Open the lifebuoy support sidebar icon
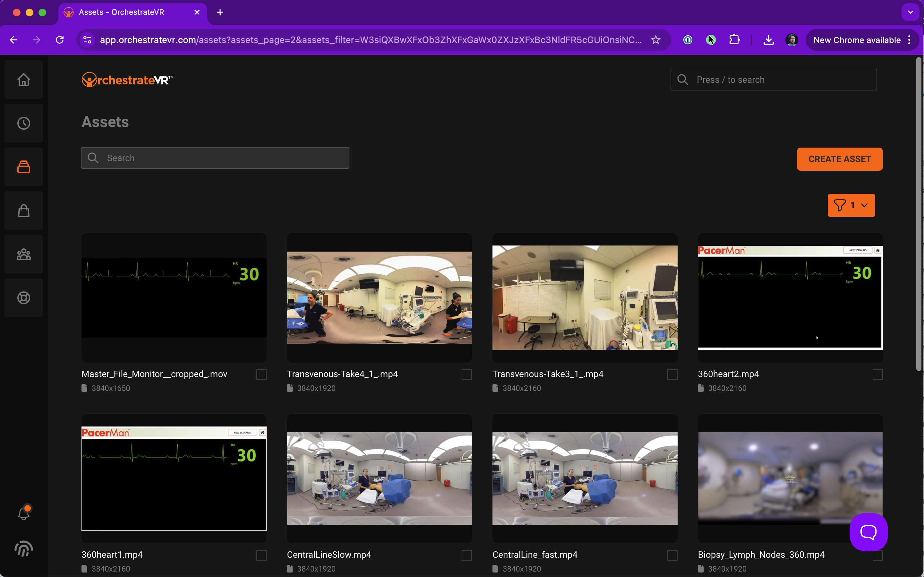Viewport: 924px width, 577px height. coord(24,298)
